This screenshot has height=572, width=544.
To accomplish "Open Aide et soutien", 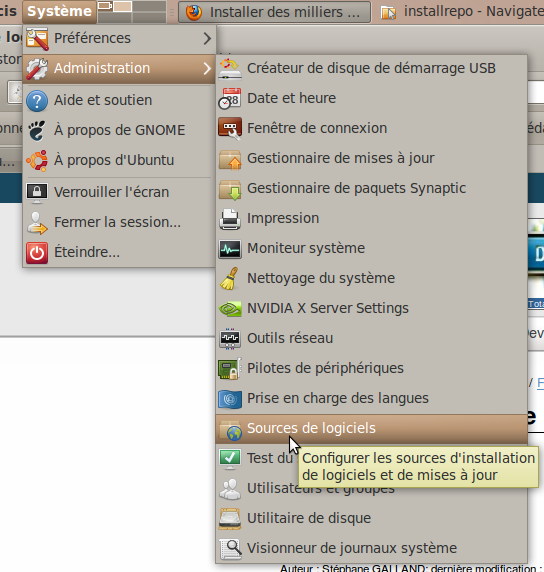I will 119,100.
